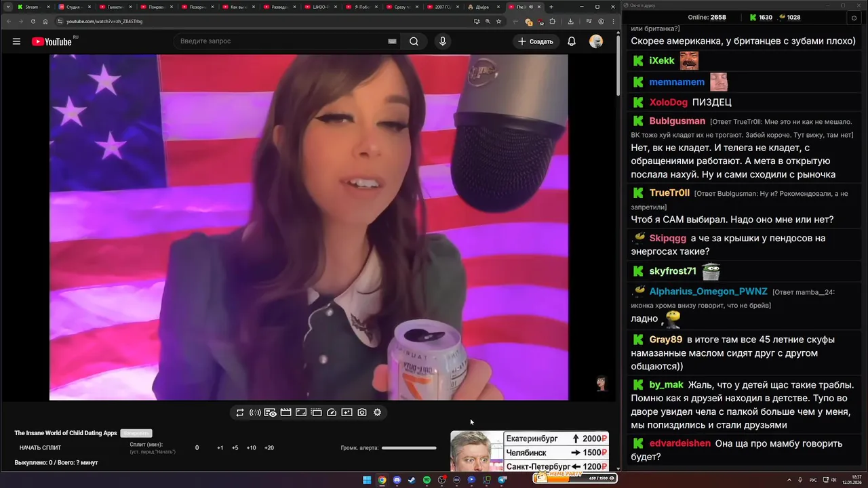Click username edvardeishen in chat

tap(680, 443)
